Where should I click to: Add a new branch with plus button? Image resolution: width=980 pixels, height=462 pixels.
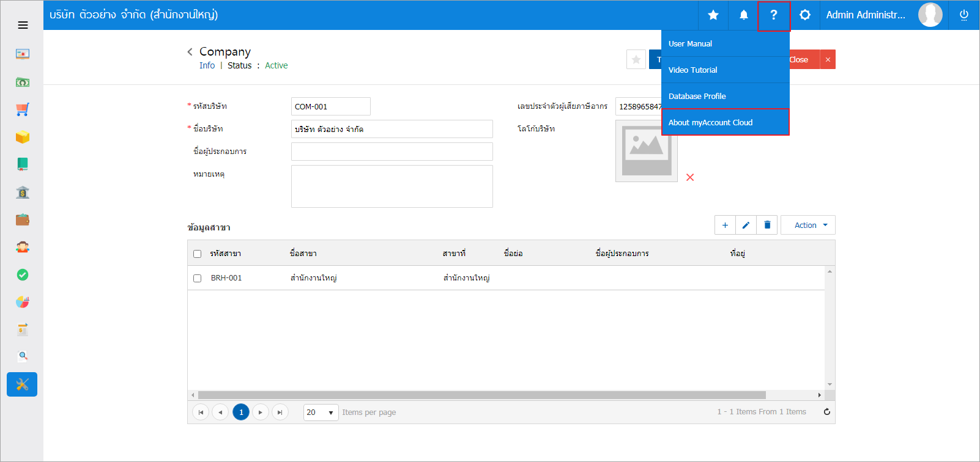pyautogui.click(x=725, y=225)
